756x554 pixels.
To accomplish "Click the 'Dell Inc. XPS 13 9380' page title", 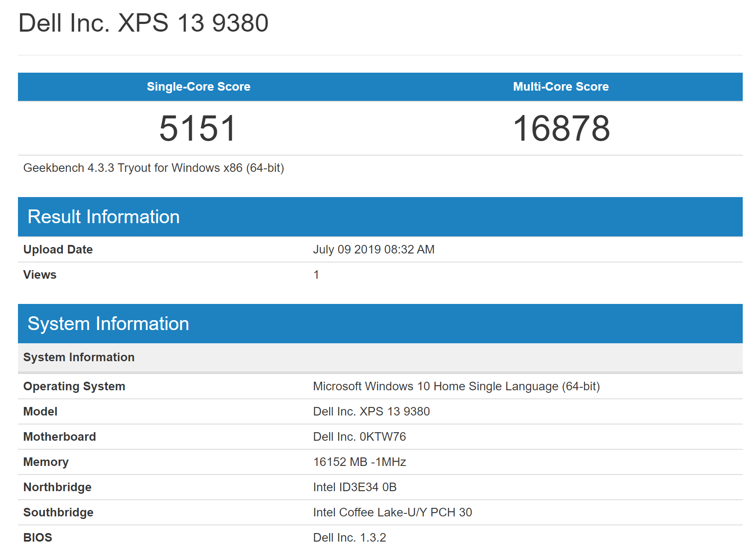I will tap(143, 23).
